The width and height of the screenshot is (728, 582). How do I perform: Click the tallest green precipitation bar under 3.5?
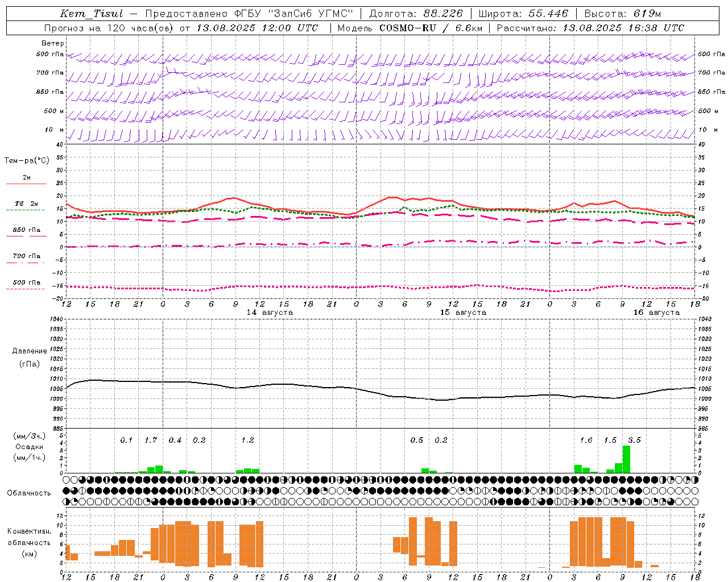click(x=626, y=459)
